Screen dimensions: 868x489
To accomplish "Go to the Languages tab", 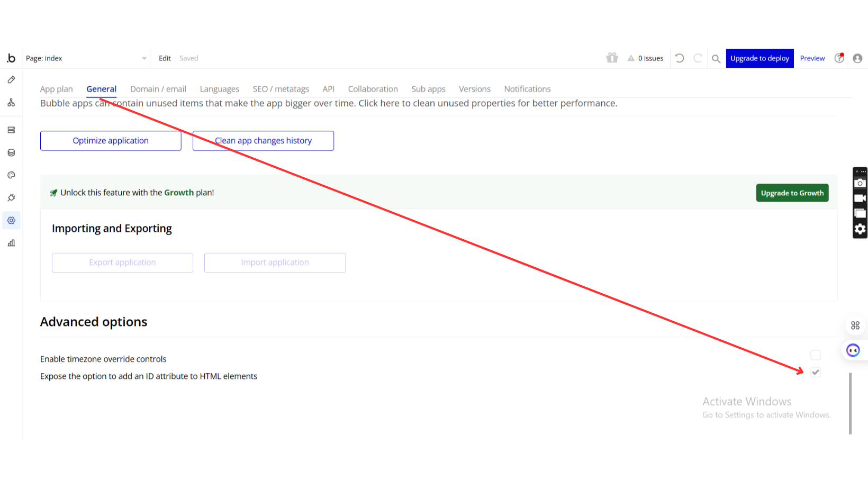I will [x=220, y=89].
